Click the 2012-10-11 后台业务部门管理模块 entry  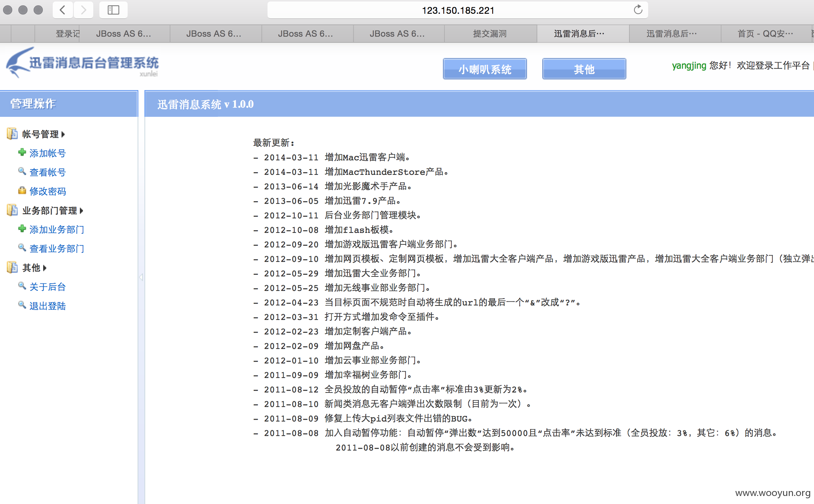[x=337, y=215]
